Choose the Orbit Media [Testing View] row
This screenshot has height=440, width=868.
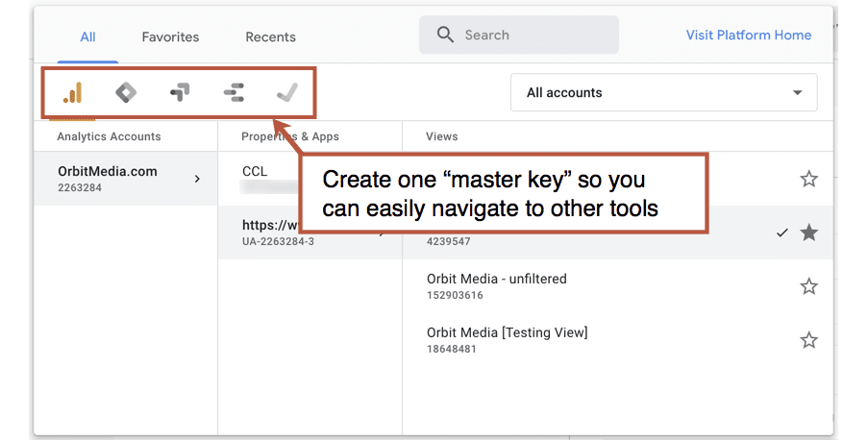click(x=618, y=340)
